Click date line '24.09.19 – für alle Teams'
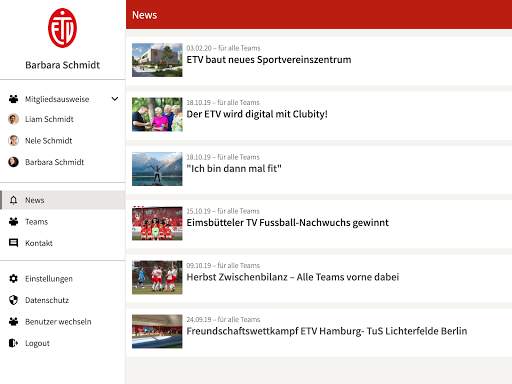Viewport: 512px width, 384px height. click(x=223, y=319)
